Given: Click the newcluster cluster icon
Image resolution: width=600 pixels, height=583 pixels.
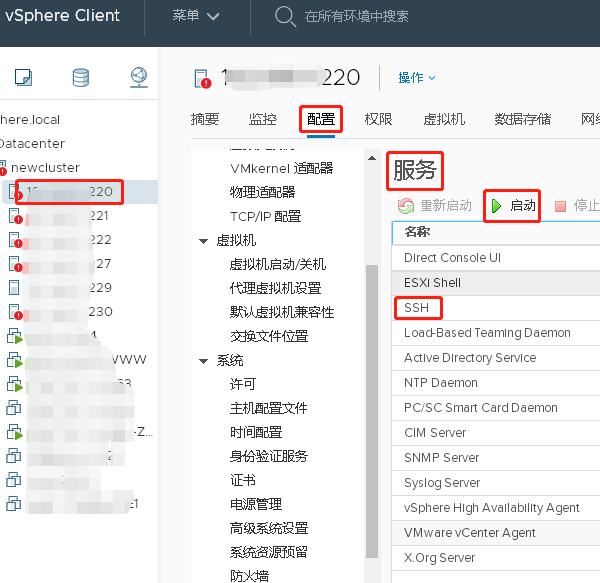Looking at the screenshot, I should click(3, 168).
